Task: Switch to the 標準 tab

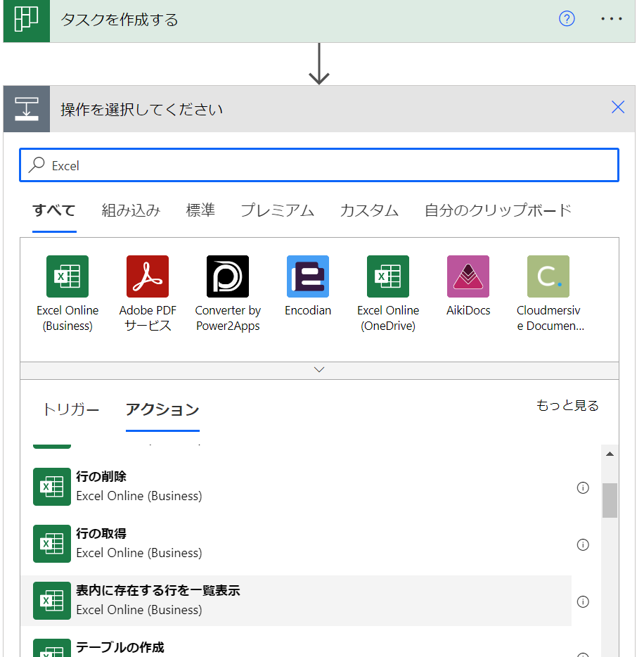Action: [200, 210]
